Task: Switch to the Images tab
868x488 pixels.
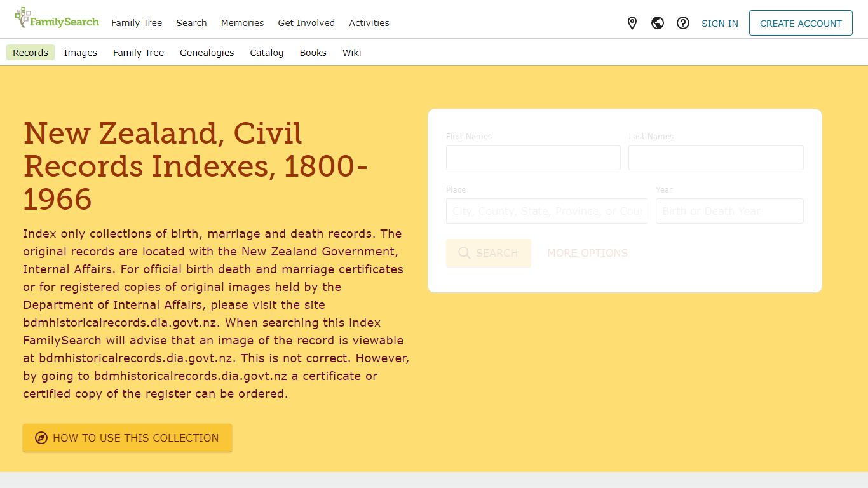Action: [81, 53]
